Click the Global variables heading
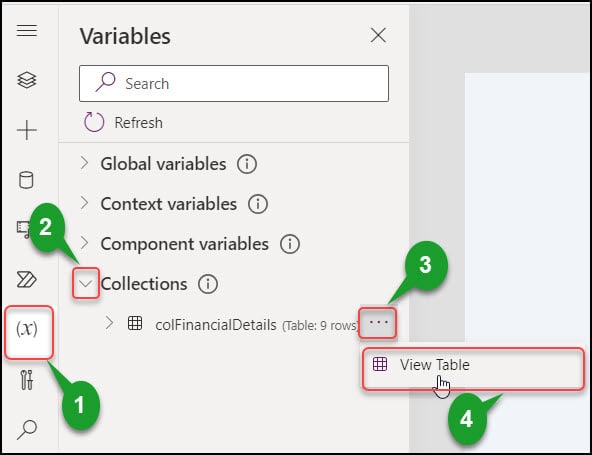The image size is (592, 455). click(163, 164)
